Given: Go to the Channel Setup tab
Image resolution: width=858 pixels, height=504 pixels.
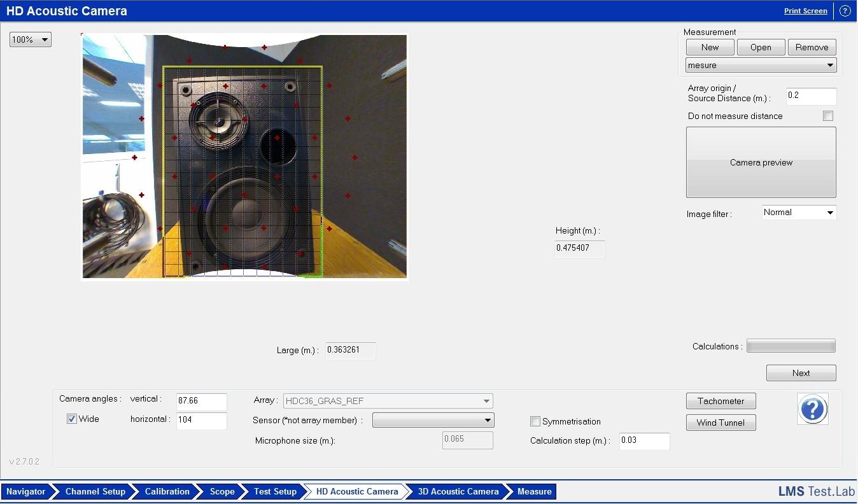Looking at the screenshot, I should 95,491.
